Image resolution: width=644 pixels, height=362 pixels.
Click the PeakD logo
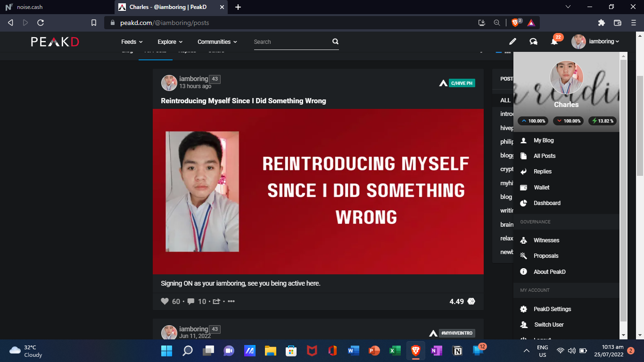click(55, 42)
